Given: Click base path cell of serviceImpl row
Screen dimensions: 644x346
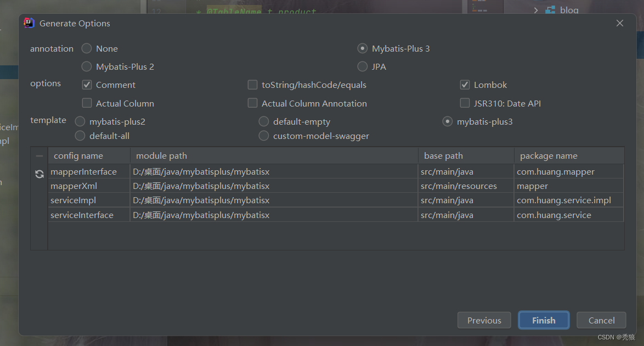Looking at the screenshot, I should click(466, 200).
